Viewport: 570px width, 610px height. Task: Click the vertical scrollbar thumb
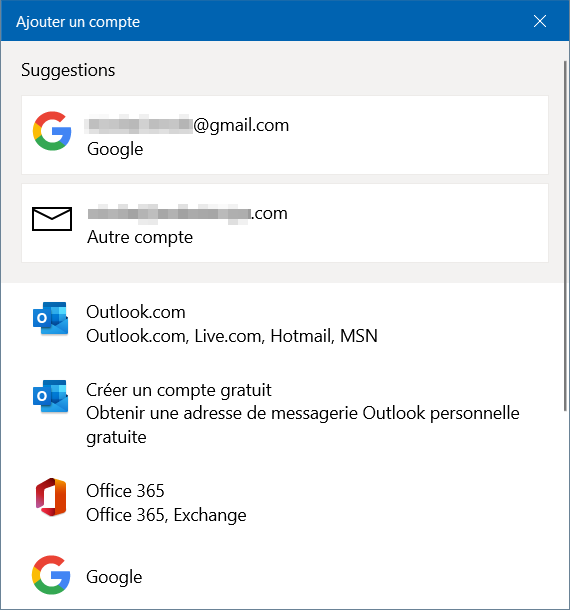tap(565, 235)
